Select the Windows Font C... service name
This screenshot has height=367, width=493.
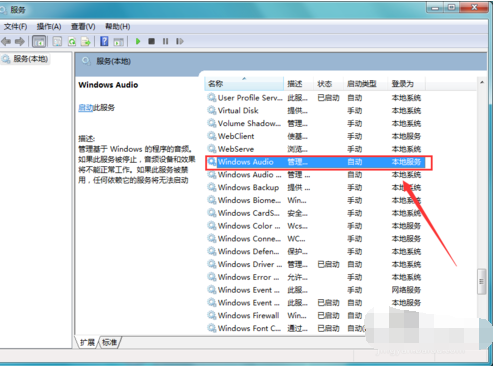click(x=249, y=328)
